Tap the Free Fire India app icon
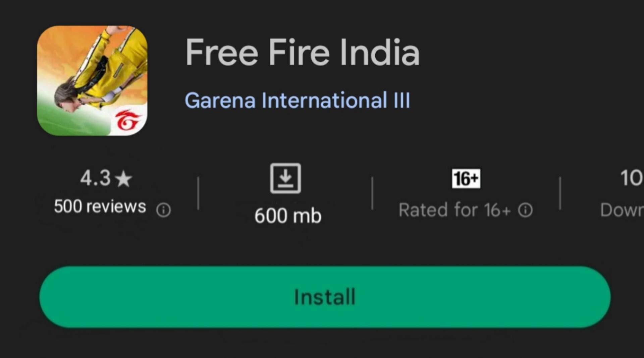644x358 pixels. pyautogui.click(x=92, y=80)
